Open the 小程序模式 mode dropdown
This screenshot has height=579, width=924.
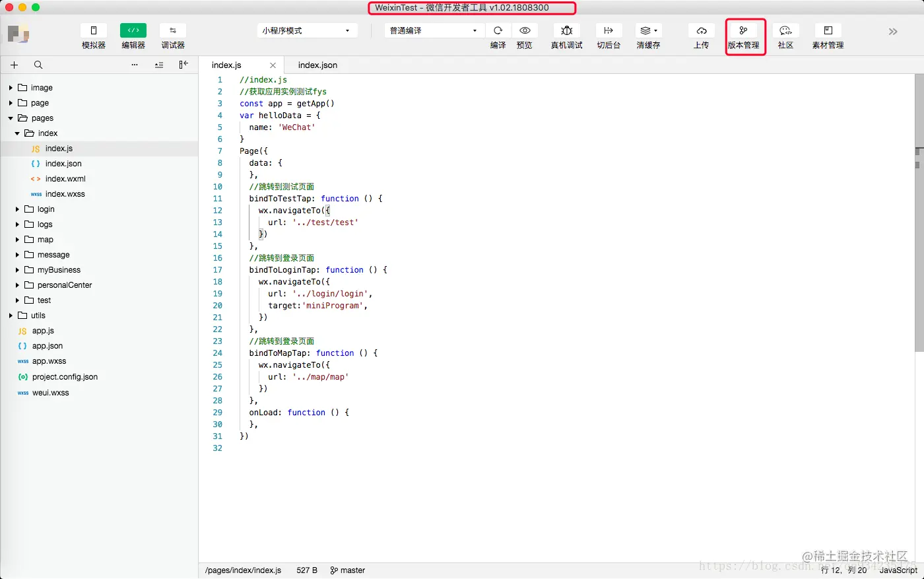coord(307,30)
